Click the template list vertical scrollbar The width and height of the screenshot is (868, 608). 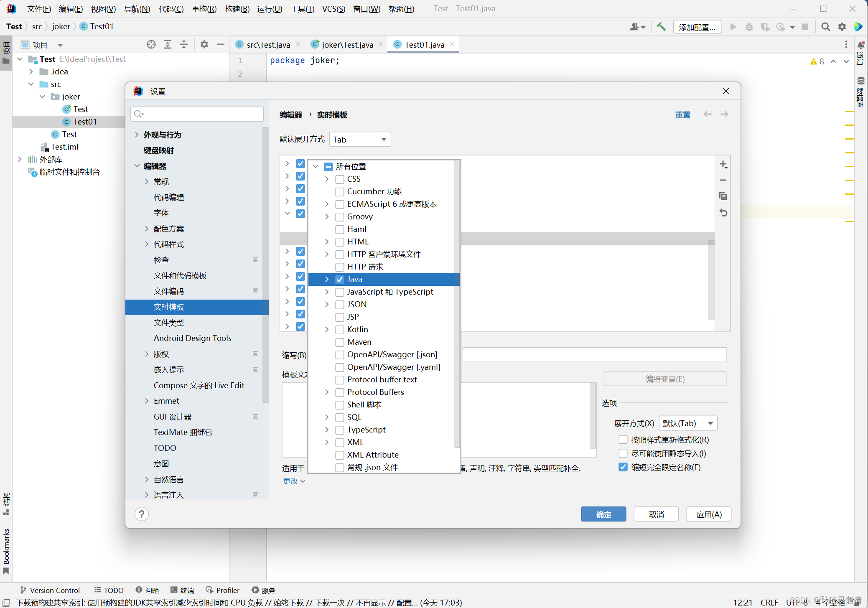(711, 280)
